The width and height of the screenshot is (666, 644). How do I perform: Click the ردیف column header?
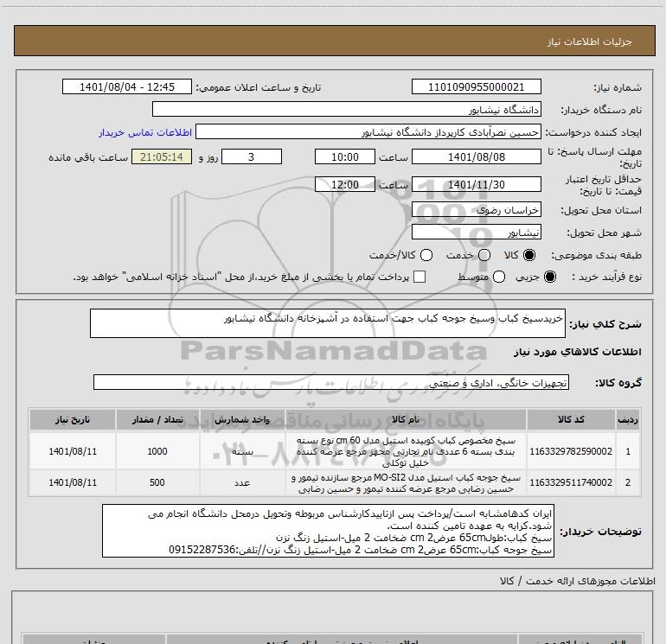tap(628, 420)
